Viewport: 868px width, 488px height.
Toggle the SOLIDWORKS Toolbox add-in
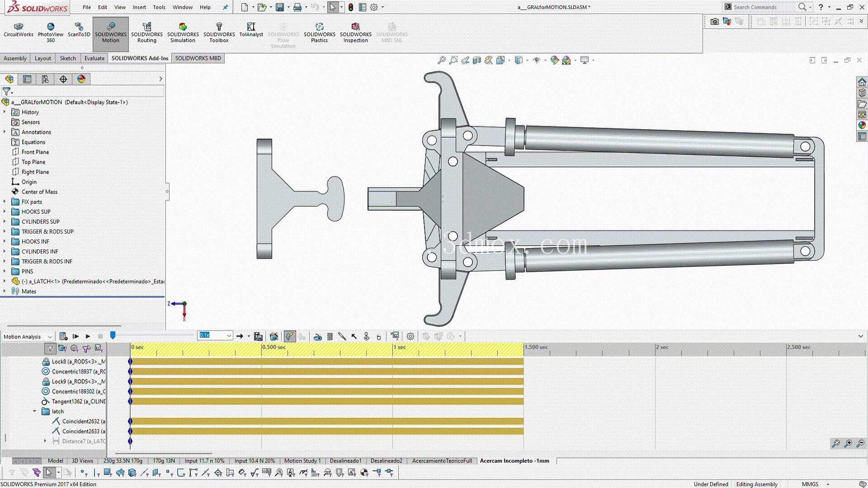tap(219, 32)
